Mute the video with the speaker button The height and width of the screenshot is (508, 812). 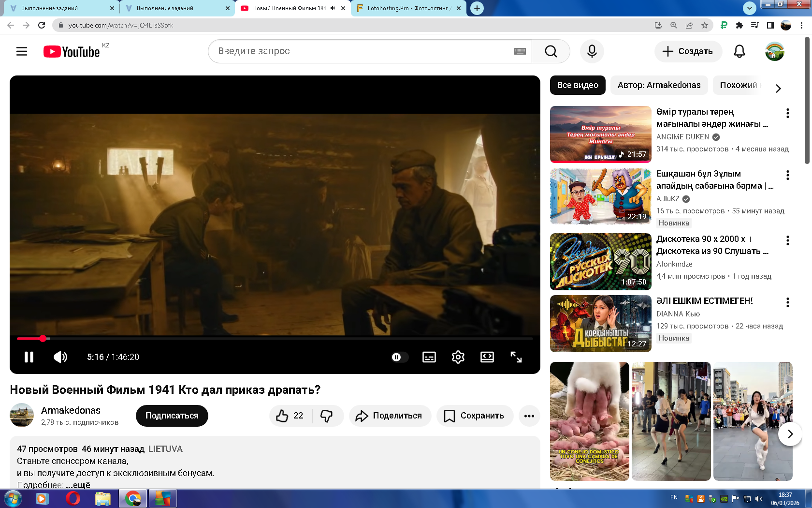tap(60, 357)
